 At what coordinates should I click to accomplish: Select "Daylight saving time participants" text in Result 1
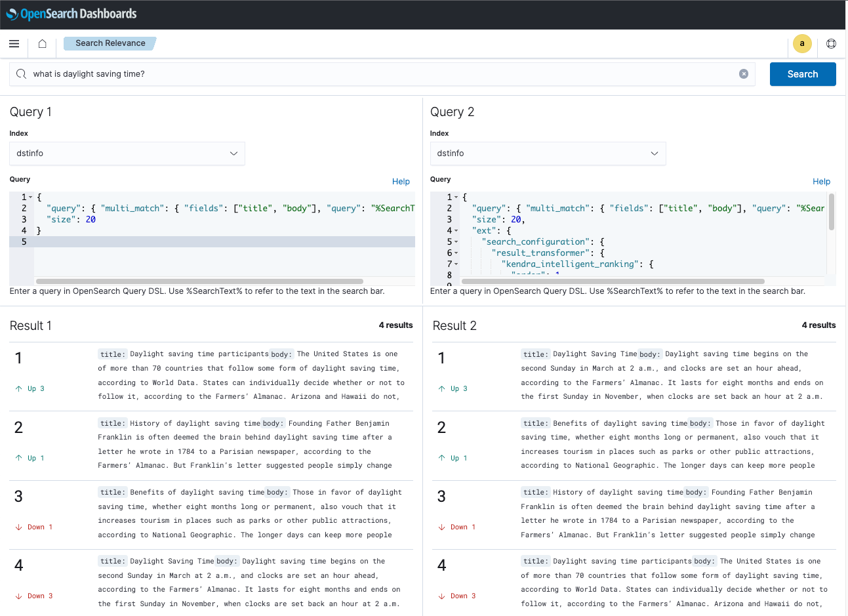pyautogui.click(x=199, y=354)
